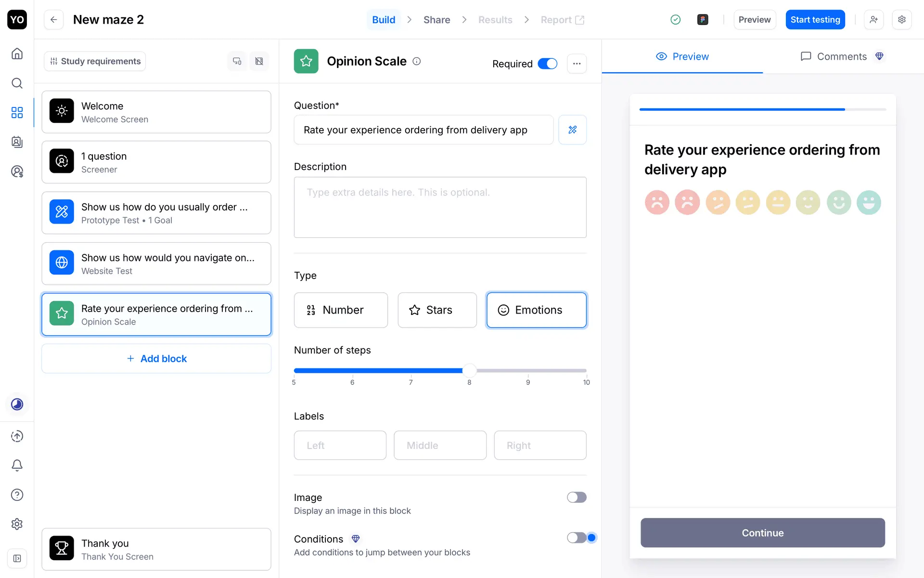This screenshot has height=578, width=924.
Task: Turn off the Required toggle
Action: (547, 64)
